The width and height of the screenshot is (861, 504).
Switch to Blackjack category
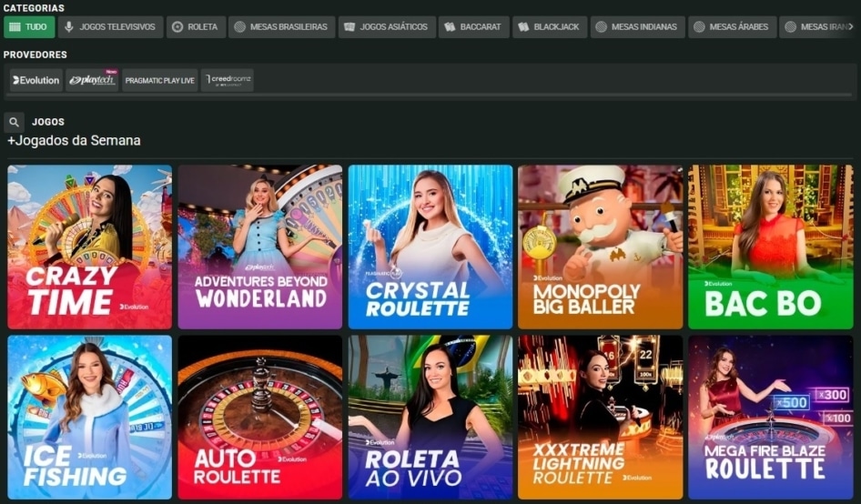click(x=550, y=27)
